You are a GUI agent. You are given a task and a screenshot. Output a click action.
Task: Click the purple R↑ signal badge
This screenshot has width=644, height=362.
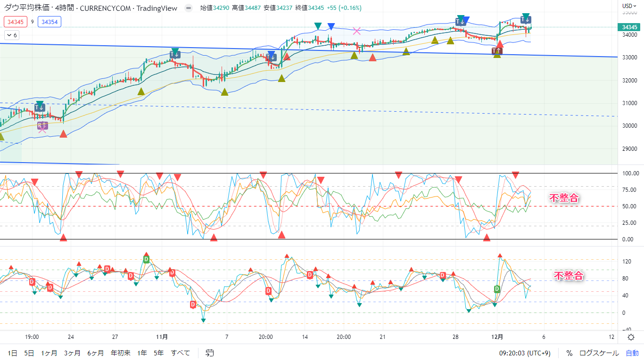pos(42,125)
